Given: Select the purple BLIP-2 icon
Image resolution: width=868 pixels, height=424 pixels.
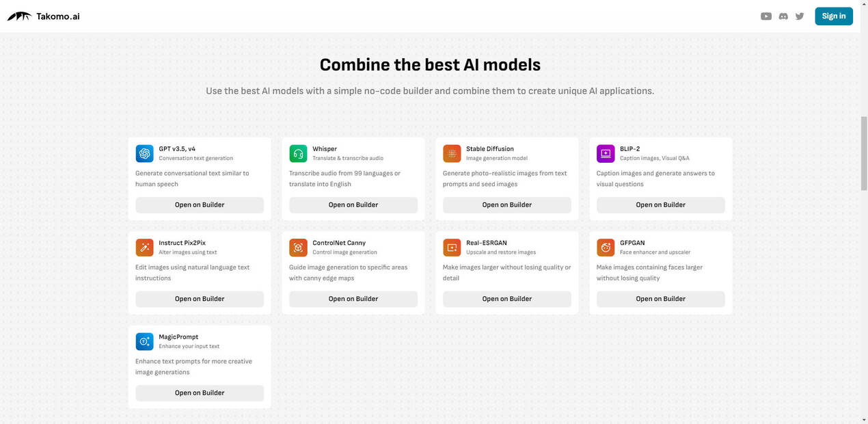Looking at the screenshot, I should click(606, 153).
